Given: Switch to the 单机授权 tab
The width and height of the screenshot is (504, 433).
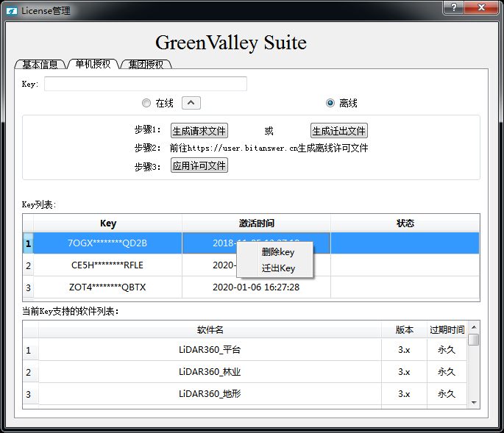Looking at the screenshot, I should pos(93,64).
